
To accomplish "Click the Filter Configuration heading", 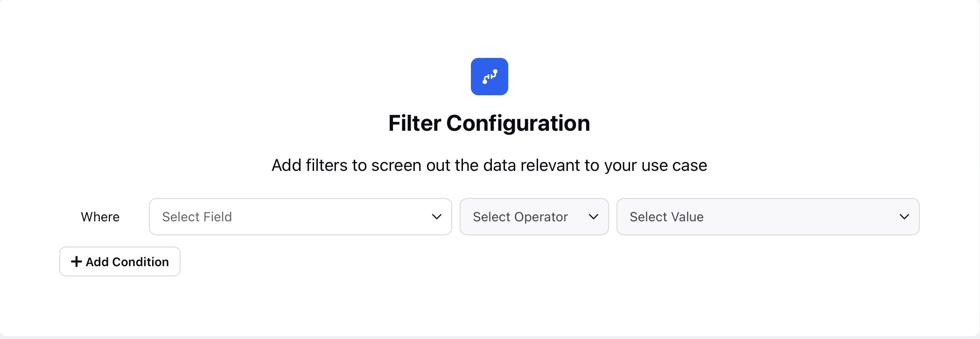I will pos(489,123).
